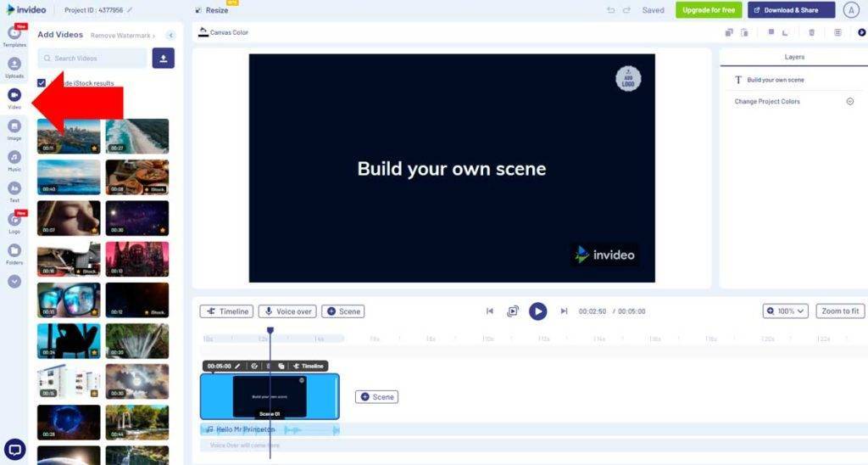Image resolution: width=868 pixels, height=465 pixels.
Task: Click the dark arrow toolbar button
Action: point(862,33)
